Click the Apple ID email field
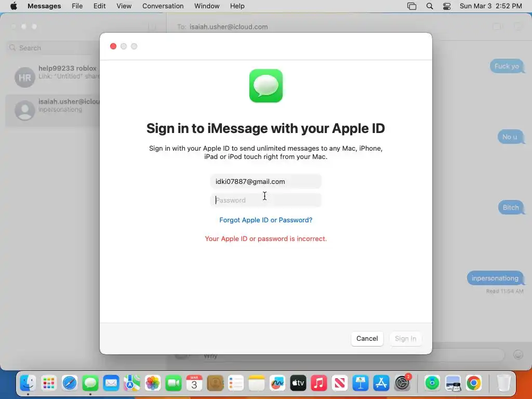The image size is (532, 399). point(265,181)
